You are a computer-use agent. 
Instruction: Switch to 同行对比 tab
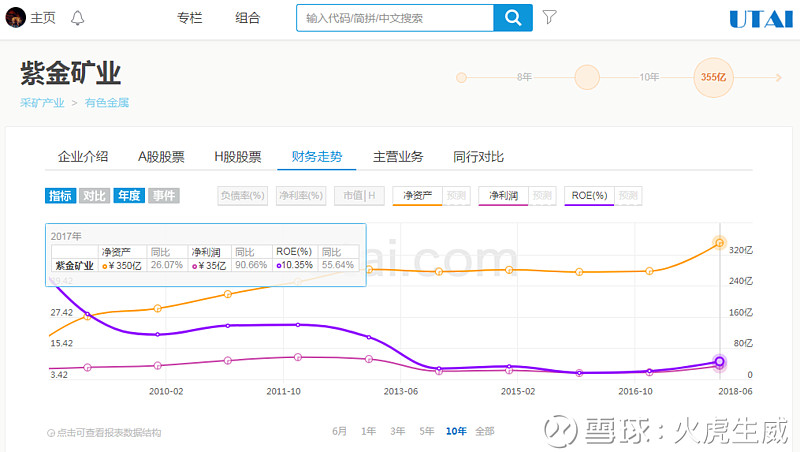tap(479, 157)
